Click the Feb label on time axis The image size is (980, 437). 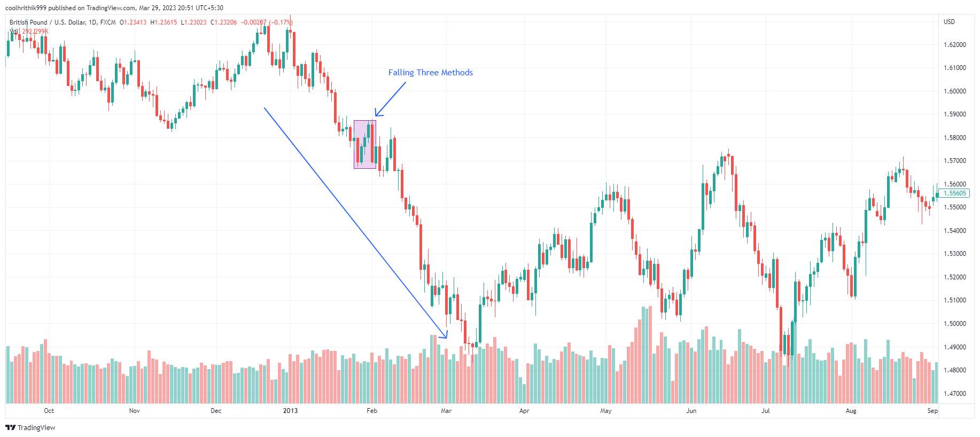point(372,411)
